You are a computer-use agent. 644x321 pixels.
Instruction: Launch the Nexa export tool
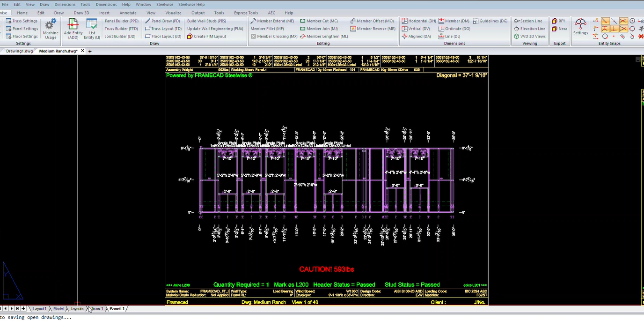[x=560, y=28]
